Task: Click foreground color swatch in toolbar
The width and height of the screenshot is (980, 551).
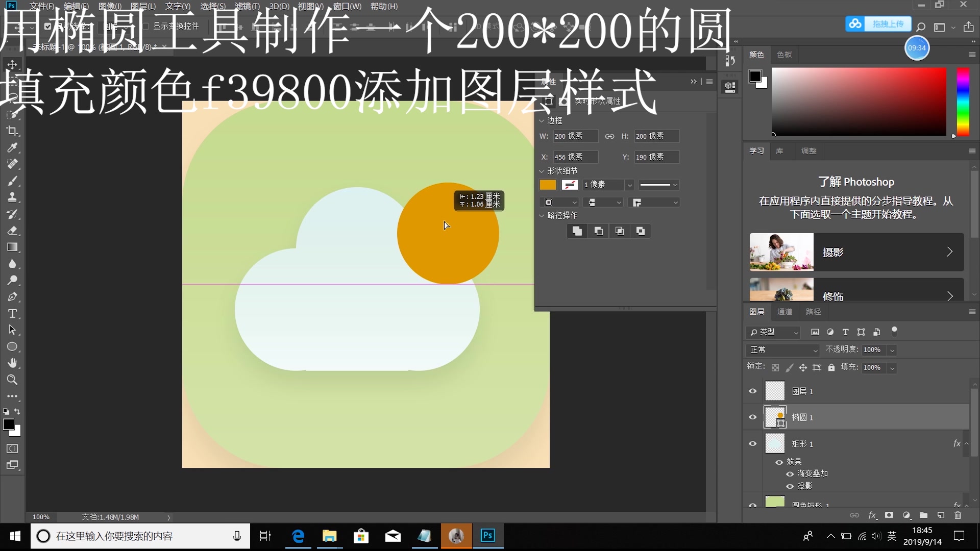Action: click(9, 424)
